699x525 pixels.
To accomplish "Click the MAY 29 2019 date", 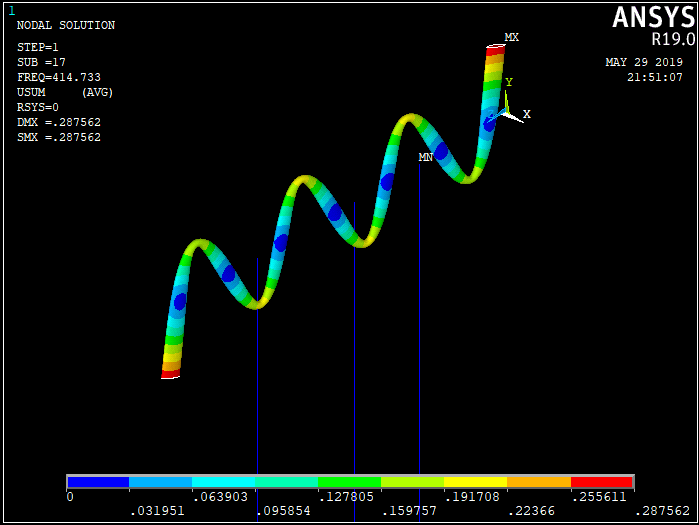I will pos(644,62).
